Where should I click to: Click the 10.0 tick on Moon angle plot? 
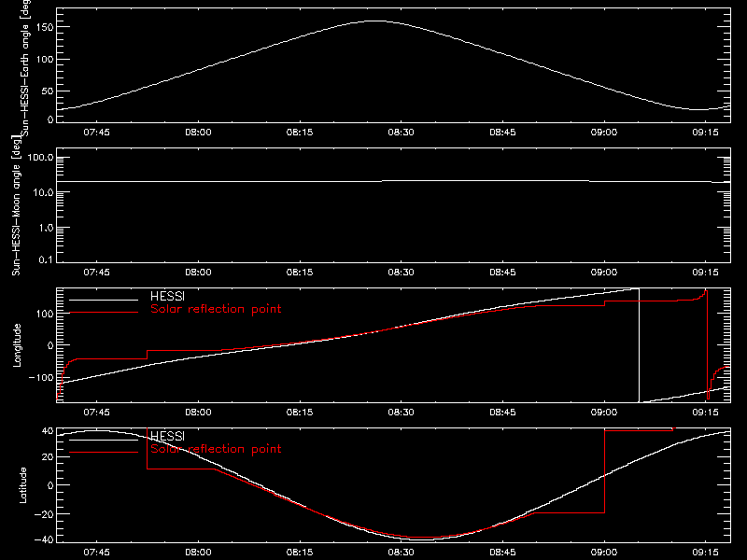43,192
